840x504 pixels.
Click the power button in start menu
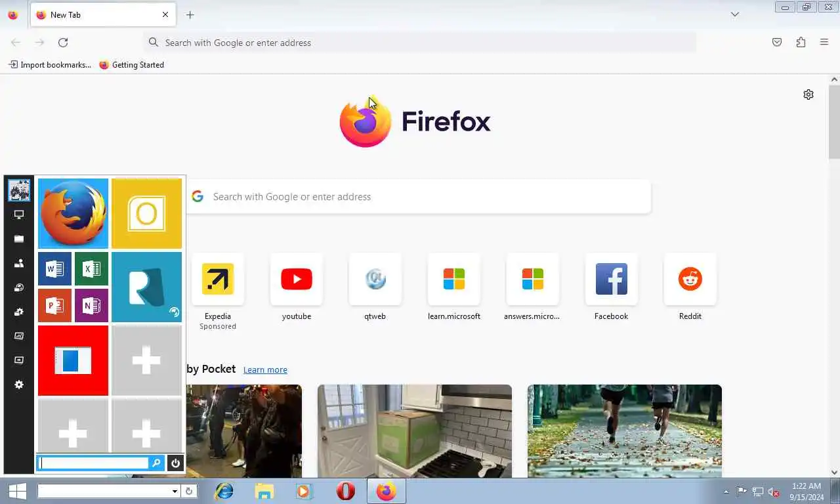click(175, 463)
